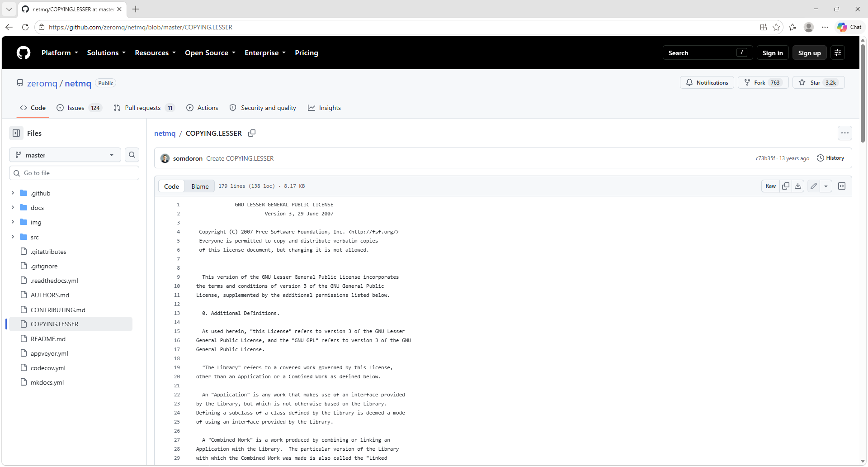The width and height of the screenshot is (868, 467).
Task: Open a new browser tab
Action: tap(136, 9)
